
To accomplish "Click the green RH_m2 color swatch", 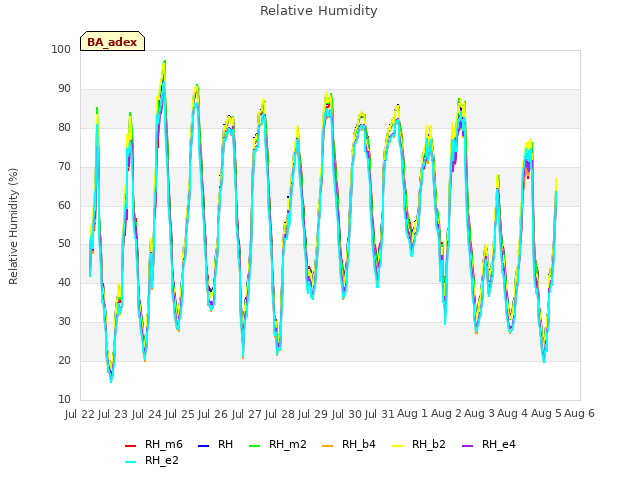I will coord(254,446).
